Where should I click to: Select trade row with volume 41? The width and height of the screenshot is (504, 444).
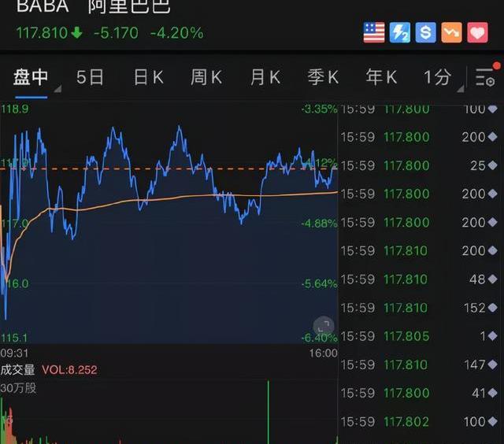tap(419, 393)
